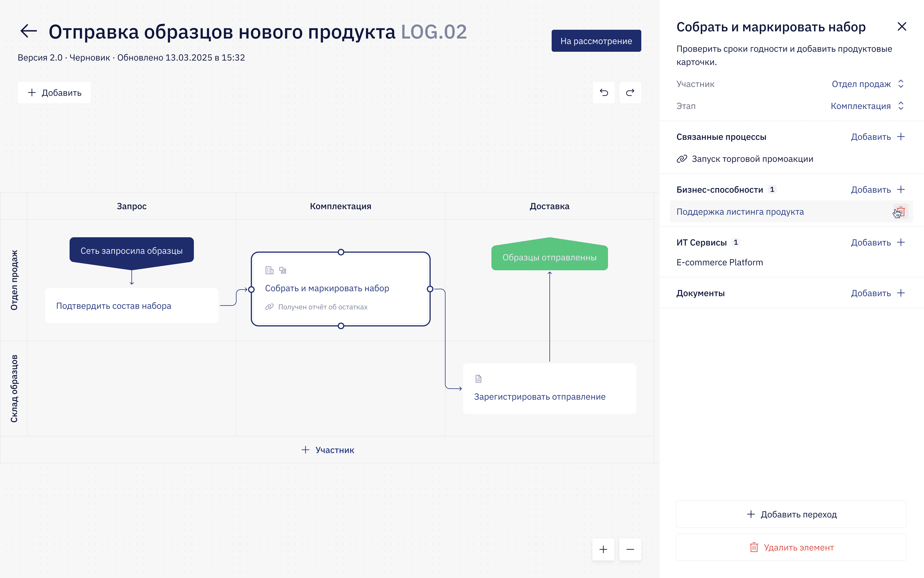Click the undo arrow button
The width and height of the screenshot is (924, 578).
tap(604, 92)
